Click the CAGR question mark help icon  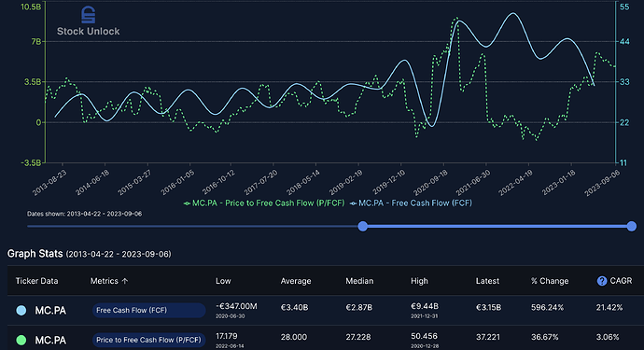602,281
